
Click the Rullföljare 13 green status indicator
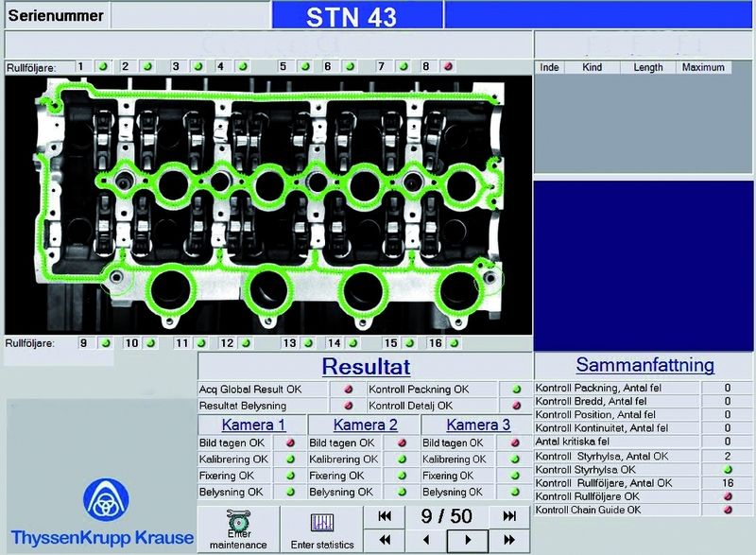tap(309, 343)
